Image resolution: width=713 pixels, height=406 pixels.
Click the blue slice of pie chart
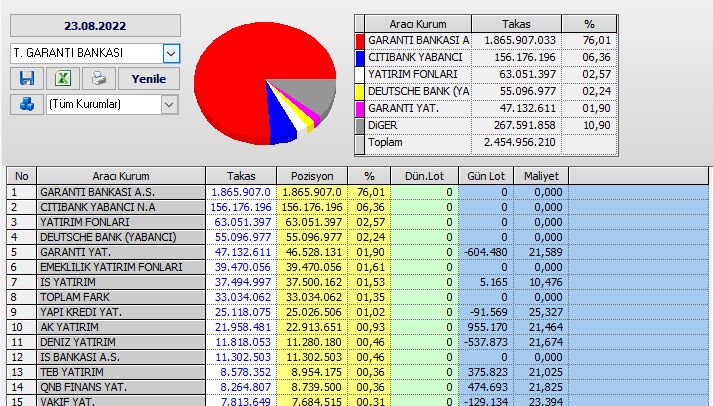282,123
